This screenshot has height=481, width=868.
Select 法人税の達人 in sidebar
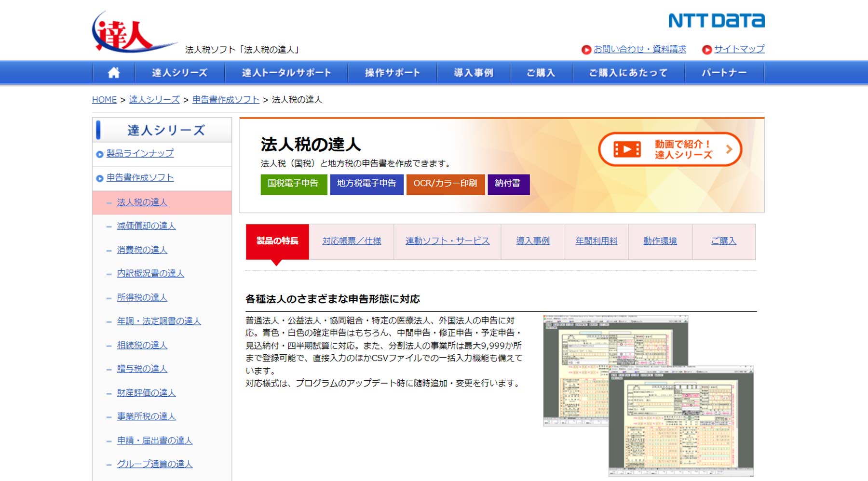[x=142, y=202]
